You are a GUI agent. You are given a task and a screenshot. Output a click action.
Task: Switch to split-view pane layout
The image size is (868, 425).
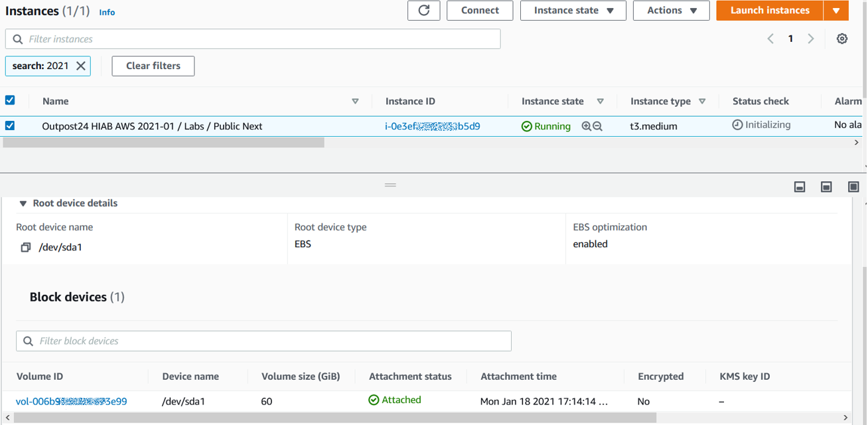pos(826,187)
